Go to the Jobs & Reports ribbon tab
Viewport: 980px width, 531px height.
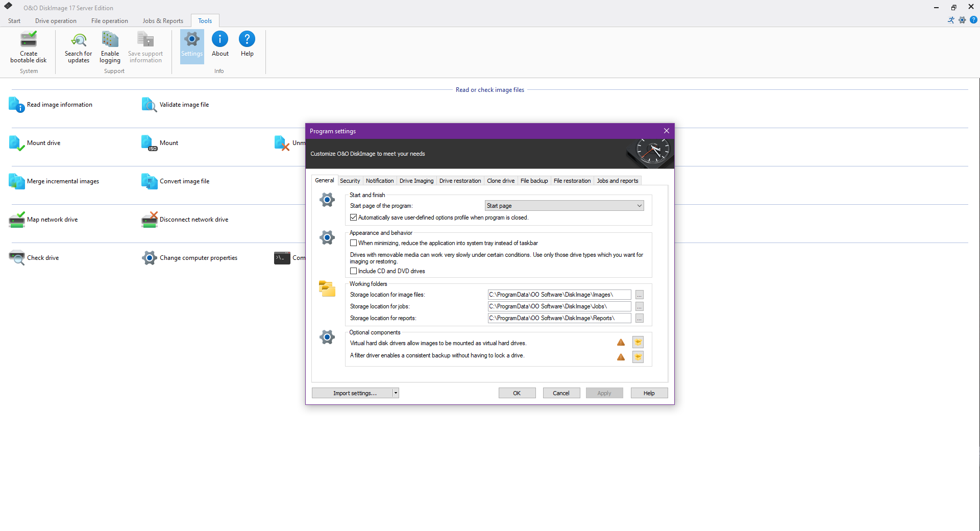pyautogui.click(x=163, y=21)
